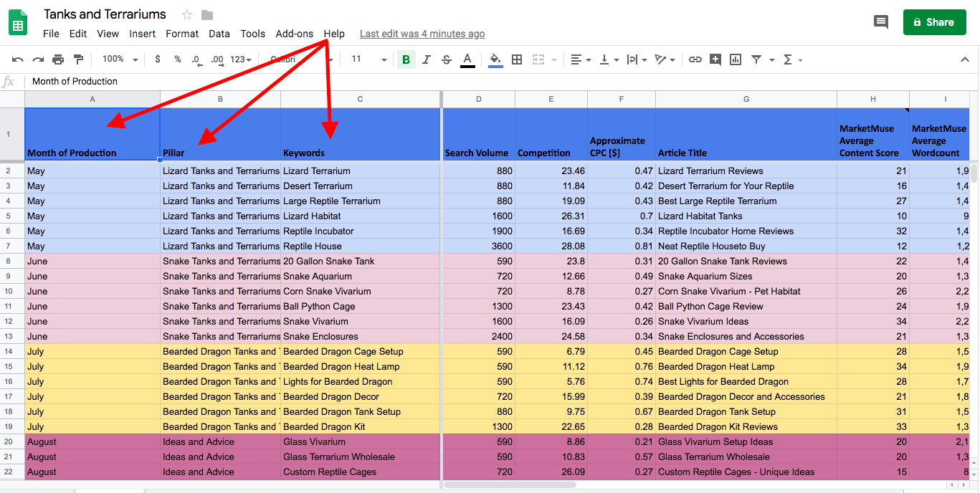Click the undo icon

[x=18, y=59]
